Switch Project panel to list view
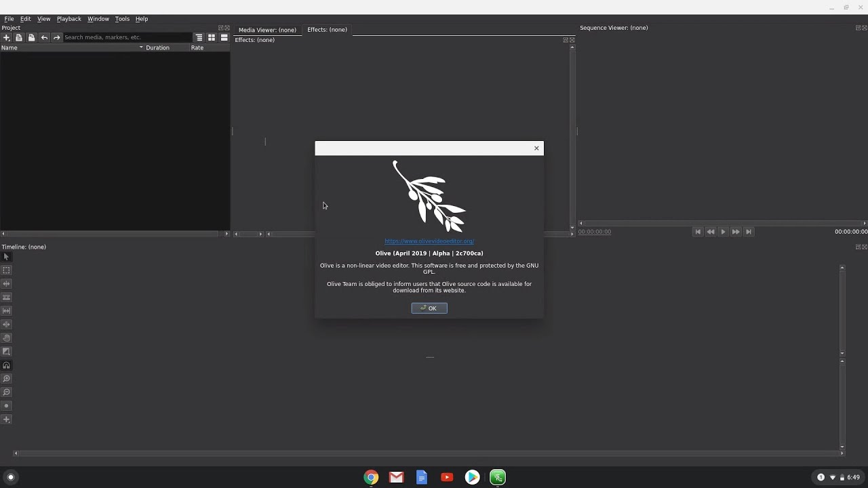This screenshot has width=868, height=488. (224, 37)
